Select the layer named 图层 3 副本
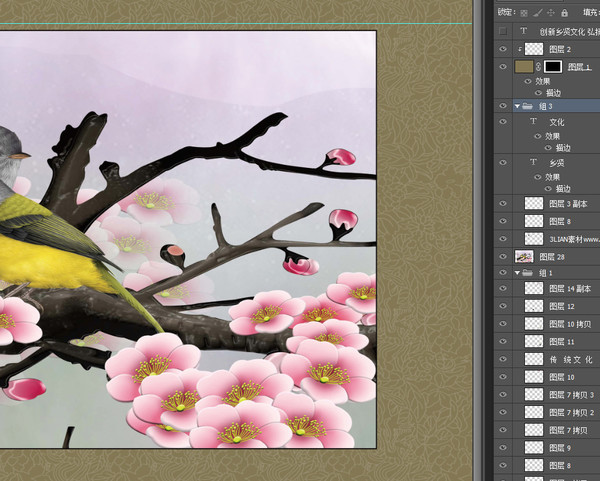The height and width of the screenshot is (481, 600). pyautogui.click(x=568, y=204)
